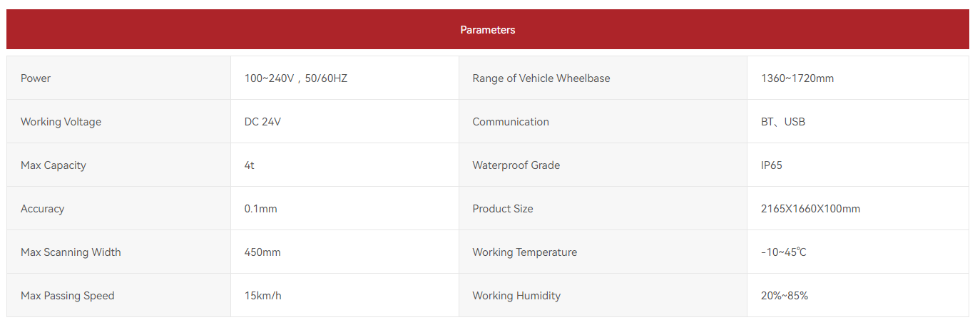Click the 2165X1660X100mm product size value
This screenshot has width=980, height=325.
pyautogui.click(x=811, y=209)
